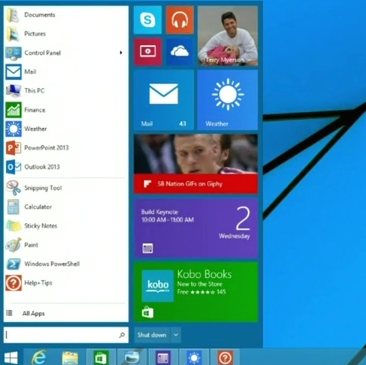Open Pictures folder in Start menu
The image size is (366, 365).
coord(66,34)
